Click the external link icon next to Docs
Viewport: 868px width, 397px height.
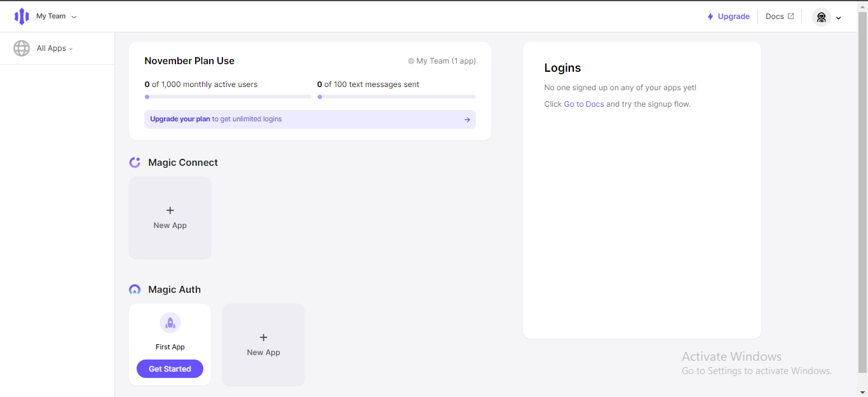[x=790, y=17]
